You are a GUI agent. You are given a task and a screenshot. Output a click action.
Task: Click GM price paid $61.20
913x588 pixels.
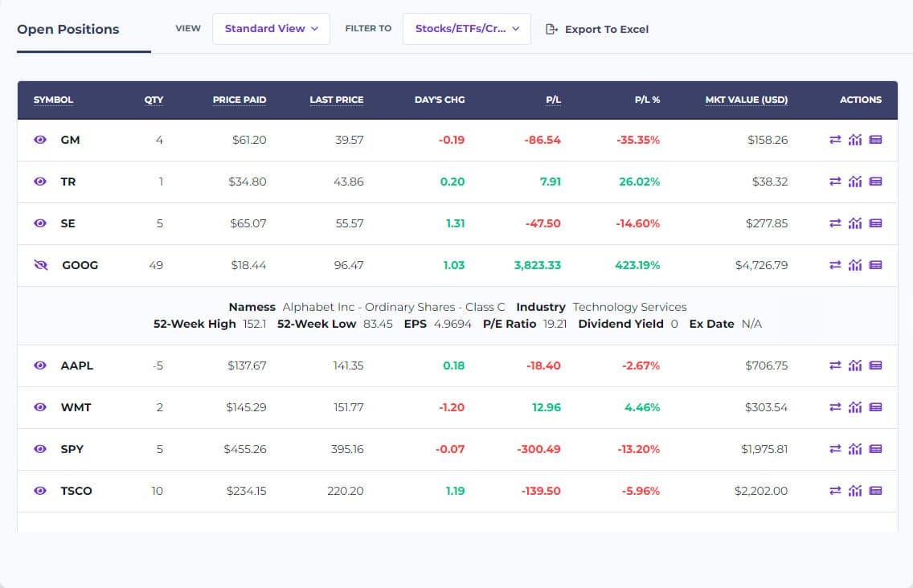click(x=249, y=140)
